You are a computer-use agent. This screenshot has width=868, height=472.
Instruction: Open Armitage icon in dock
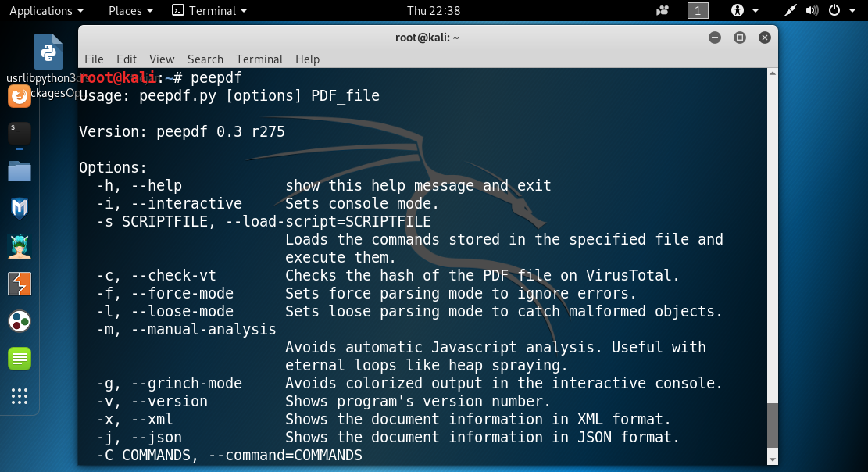(x=20, y=246)
